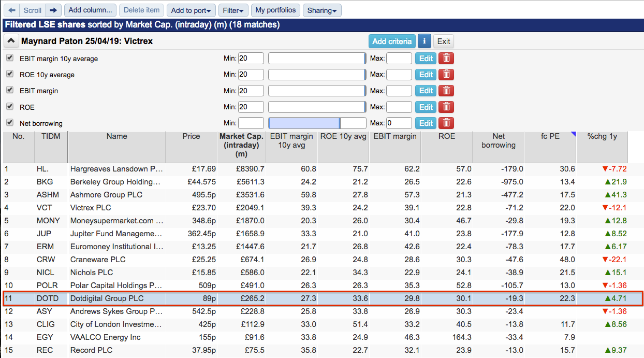The height and width of the screenshot is (358, 644).
Task: Click the EGY ticker cell
Action: [45, 337]
